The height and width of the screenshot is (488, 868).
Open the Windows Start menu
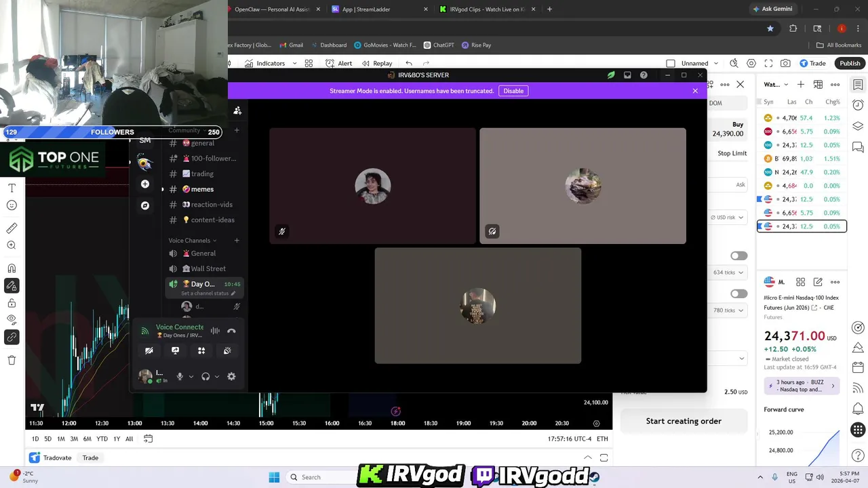click(x=274, y=476)
